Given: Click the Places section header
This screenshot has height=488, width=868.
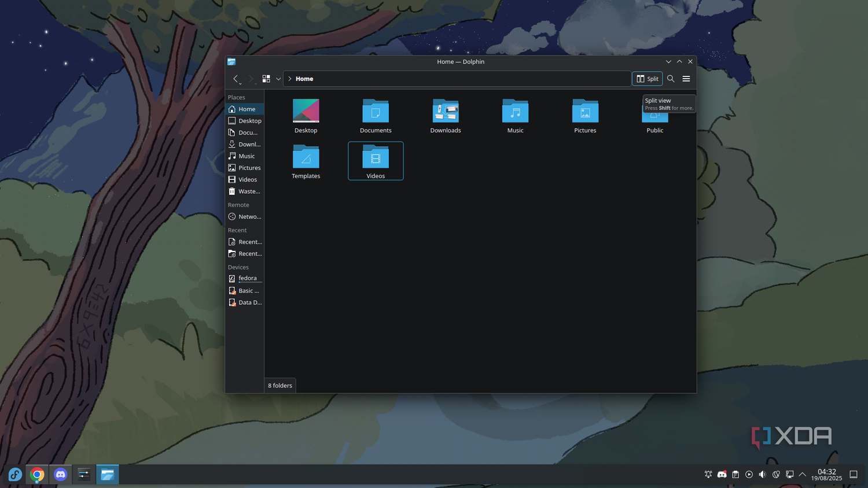Looking at the screenshot, I should pos(237,97).
